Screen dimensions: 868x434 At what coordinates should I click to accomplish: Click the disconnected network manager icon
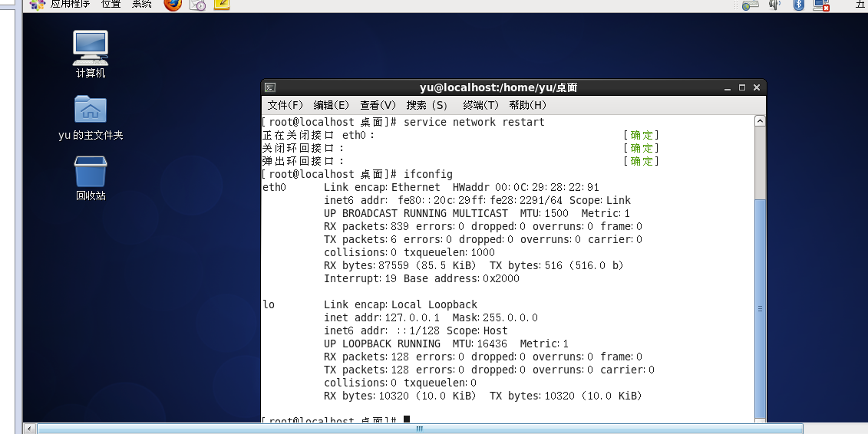(x=821, y=5)
